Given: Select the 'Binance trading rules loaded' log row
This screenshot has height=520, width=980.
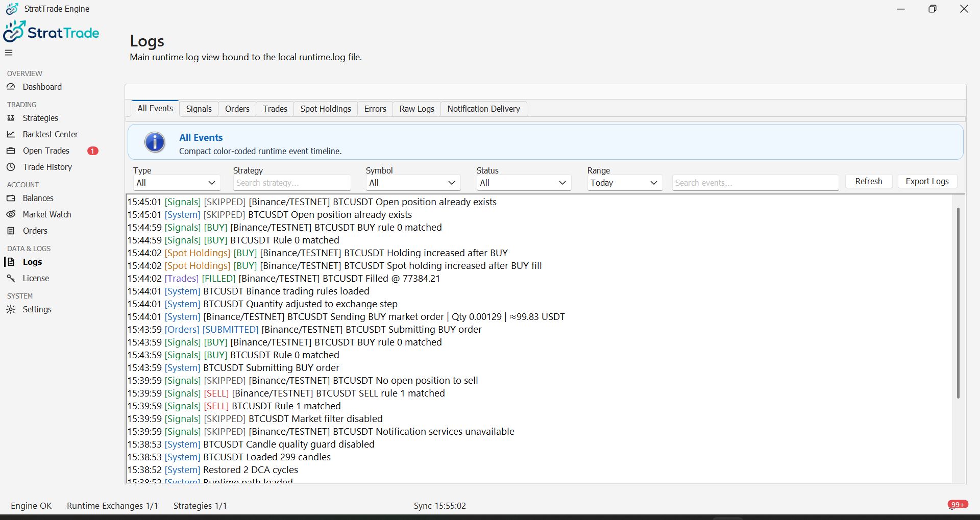Looking at the screenshot, I should click(249, 291).
